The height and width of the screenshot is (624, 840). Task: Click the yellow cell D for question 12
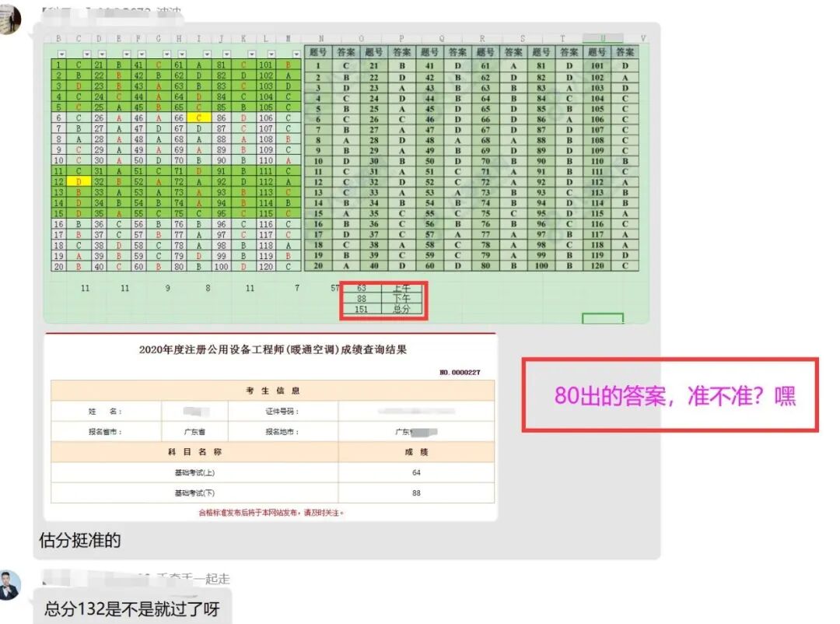coord(79,182)
